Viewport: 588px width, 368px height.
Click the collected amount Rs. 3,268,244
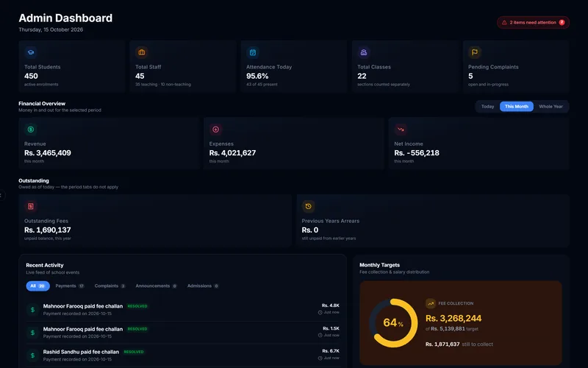coord(453,319)
